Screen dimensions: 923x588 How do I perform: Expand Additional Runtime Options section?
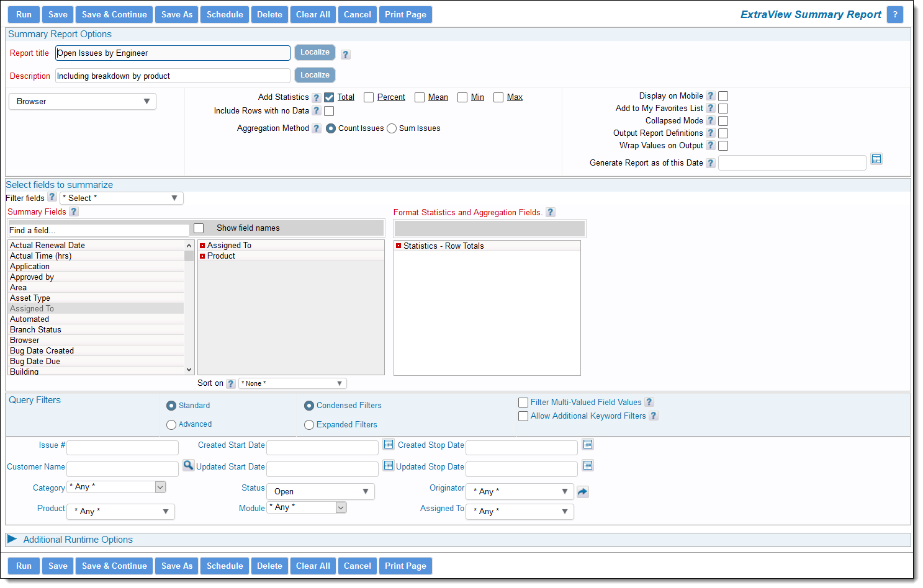12,540
